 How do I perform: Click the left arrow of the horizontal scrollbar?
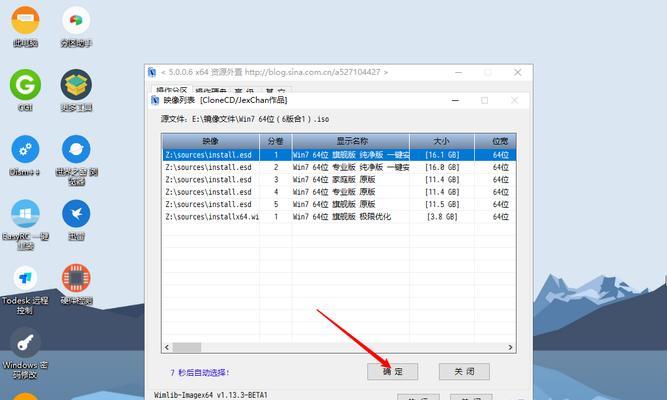[x=167, y=348]
